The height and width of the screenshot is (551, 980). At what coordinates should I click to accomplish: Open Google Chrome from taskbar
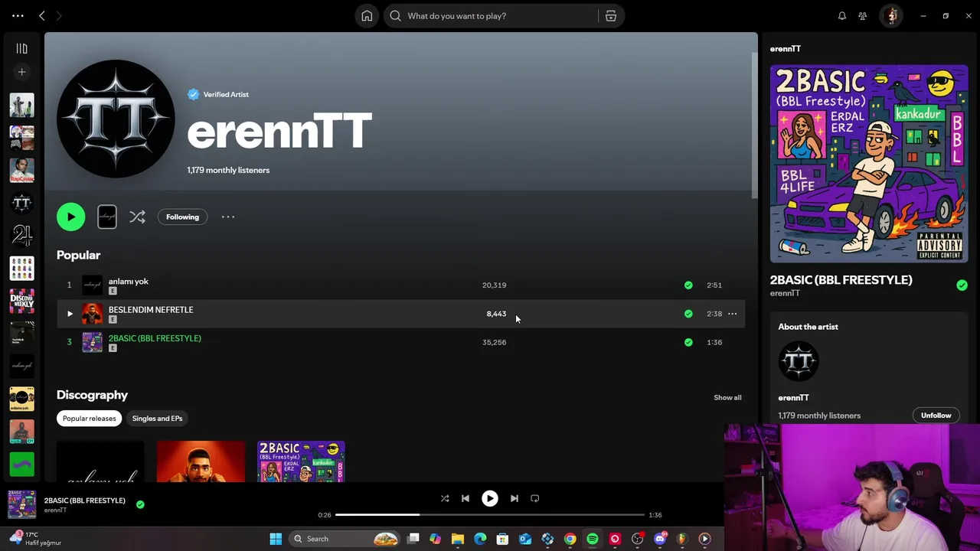[x=570, y=539]
